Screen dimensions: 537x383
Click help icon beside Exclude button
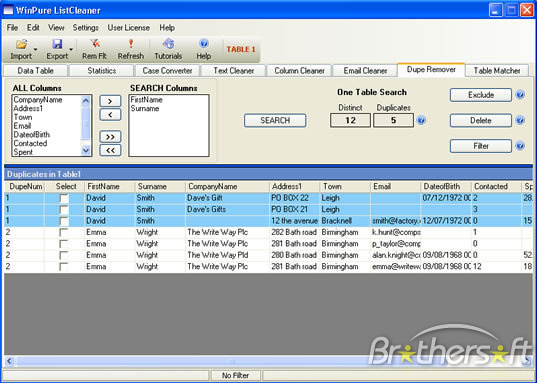520,95
